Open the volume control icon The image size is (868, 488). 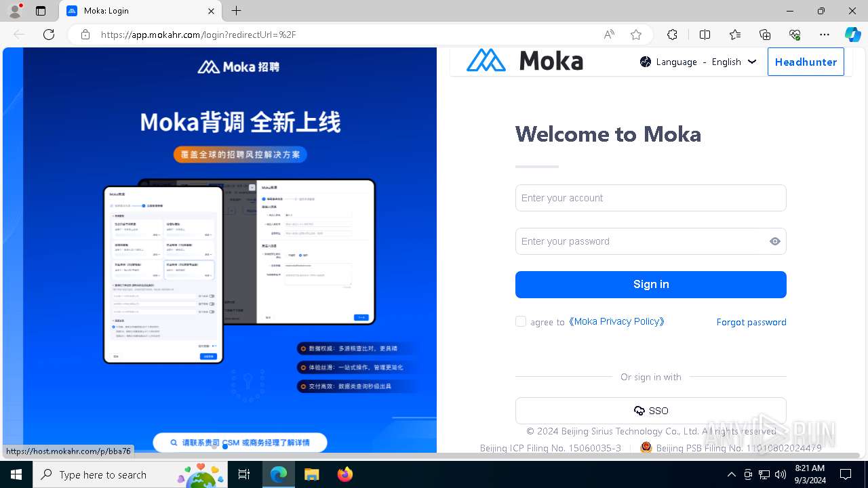[x=781, y=474]
